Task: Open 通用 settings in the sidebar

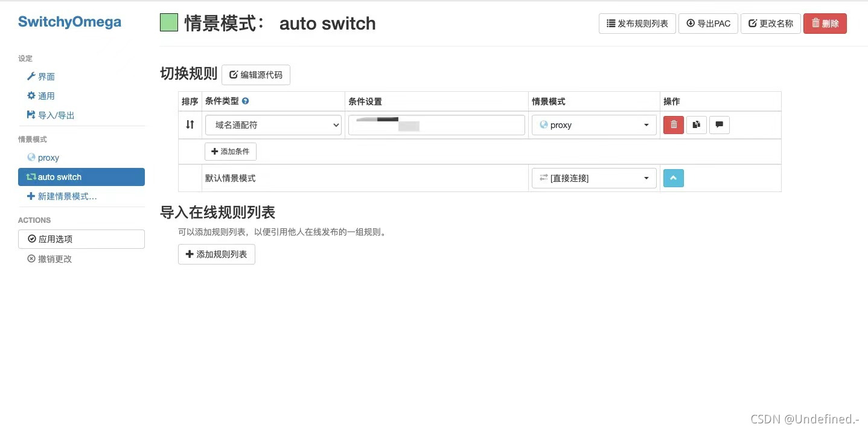Action: pyautogui.click(x=41, y=96)
